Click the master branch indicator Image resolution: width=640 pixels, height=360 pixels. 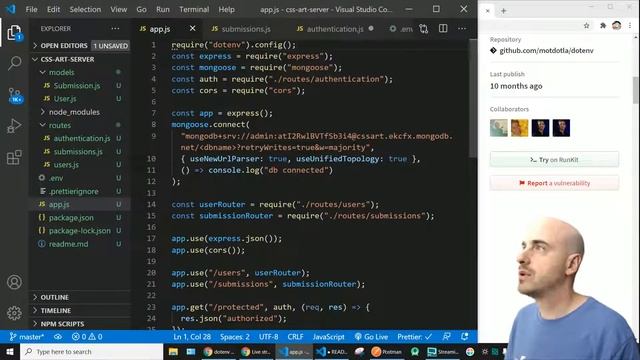pyautogui.click(x=27, y=337)
